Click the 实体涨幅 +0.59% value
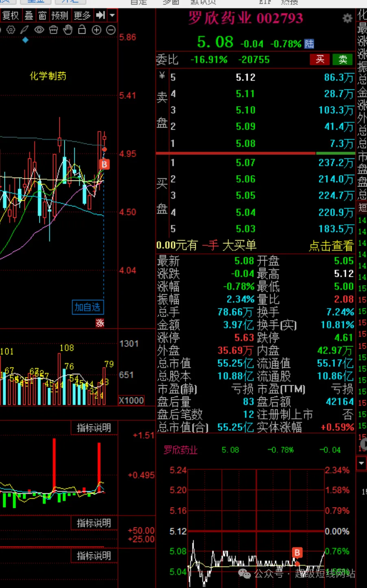The height and width of the screenshot is (588, 367). coord(337,427)
